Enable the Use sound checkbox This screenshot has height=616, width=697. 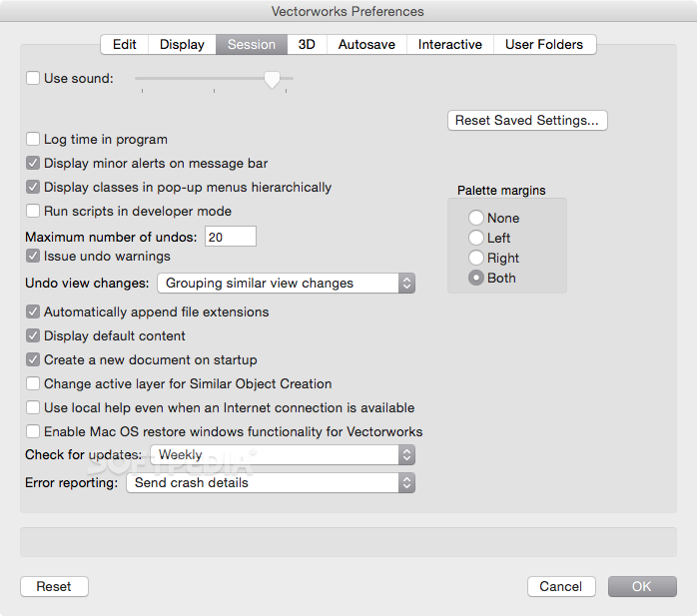[33, 78]
